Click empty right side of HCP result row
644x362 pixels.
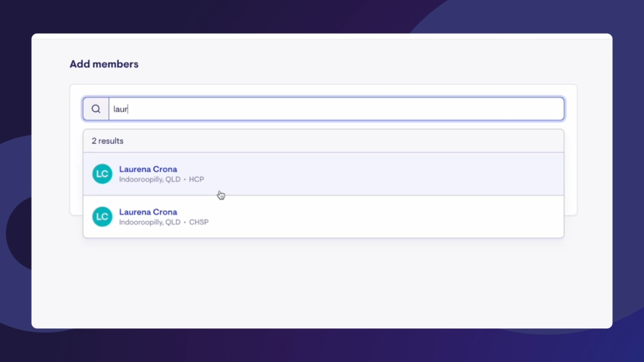coord(478,174)
